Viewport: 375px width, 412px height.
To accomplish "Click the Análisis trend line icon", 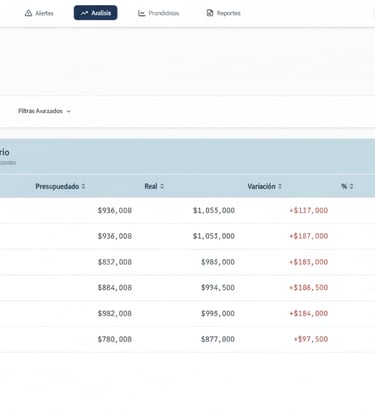I will [x=84, y=13].
